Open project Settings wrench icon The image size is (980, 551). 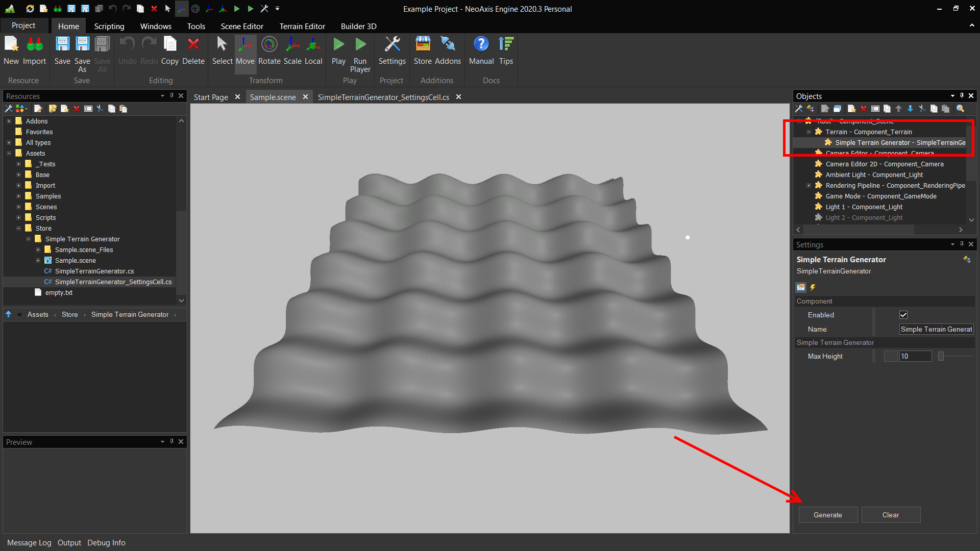(392, 45)
